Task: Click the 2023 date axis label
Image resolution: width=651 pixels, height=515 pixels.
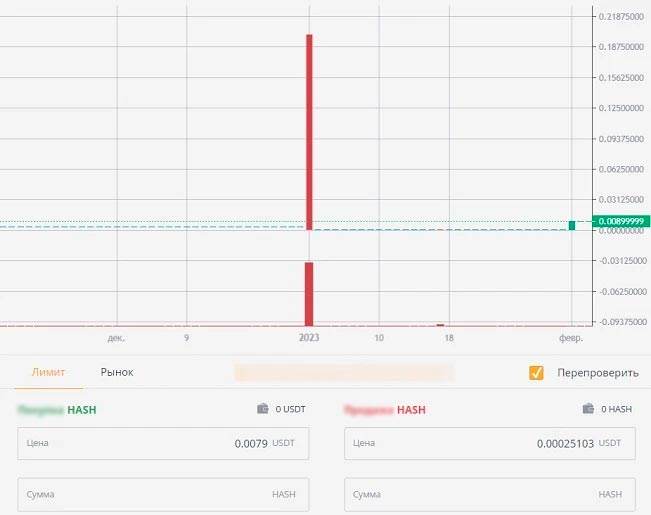Action: (x=309, y=338)
